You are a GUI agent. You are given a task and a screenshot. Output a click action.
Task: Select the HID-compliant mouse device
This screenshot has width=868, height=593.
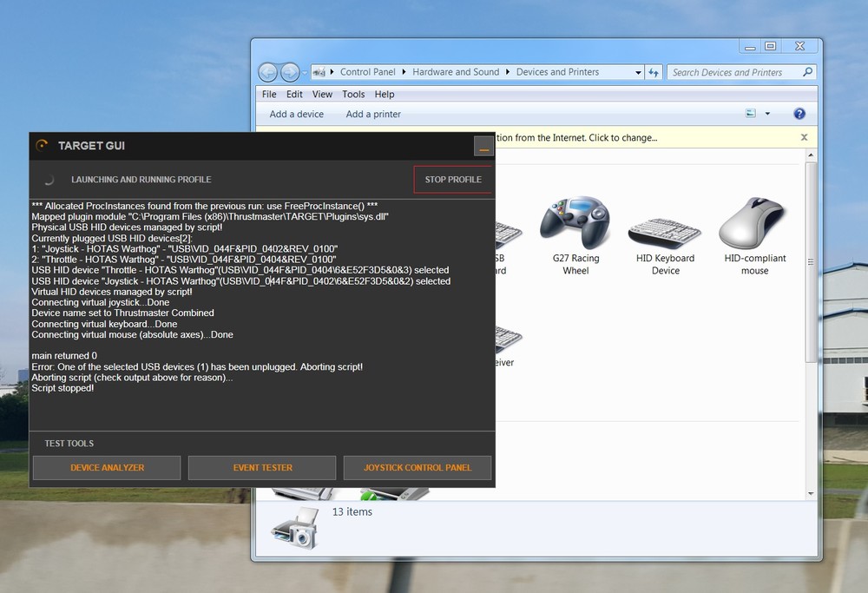pos(754,235)
